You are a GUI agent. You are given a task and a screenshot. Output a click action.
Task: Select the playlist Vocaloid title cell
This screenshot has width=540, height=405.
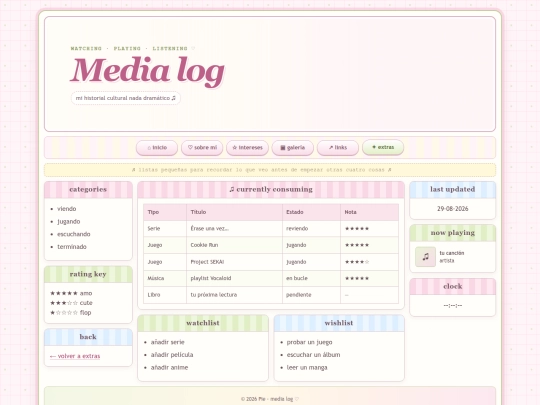pos(234,278)
